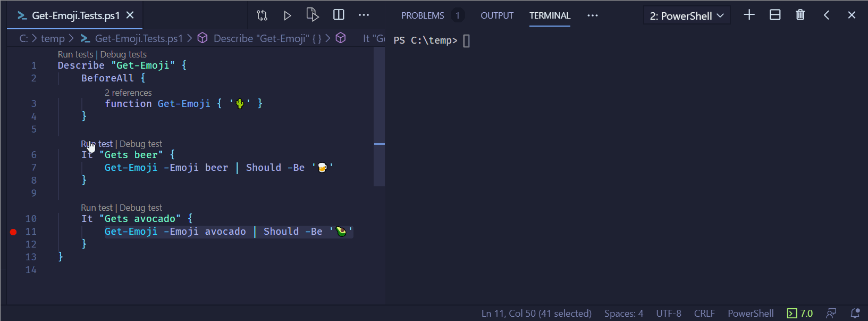Run the PowerShell script with play icon
Viewport: 868px width, 321px height.
click(288, 15)
